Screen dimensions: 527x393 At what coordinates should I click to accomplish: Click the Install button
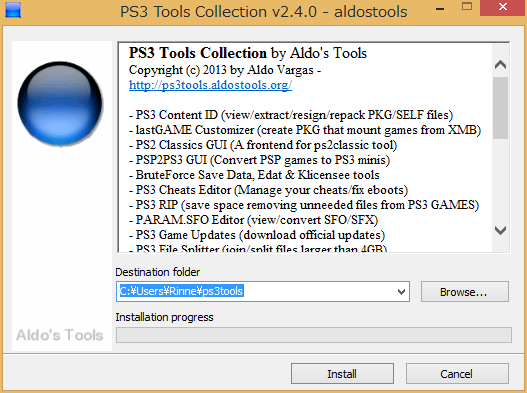342,374
